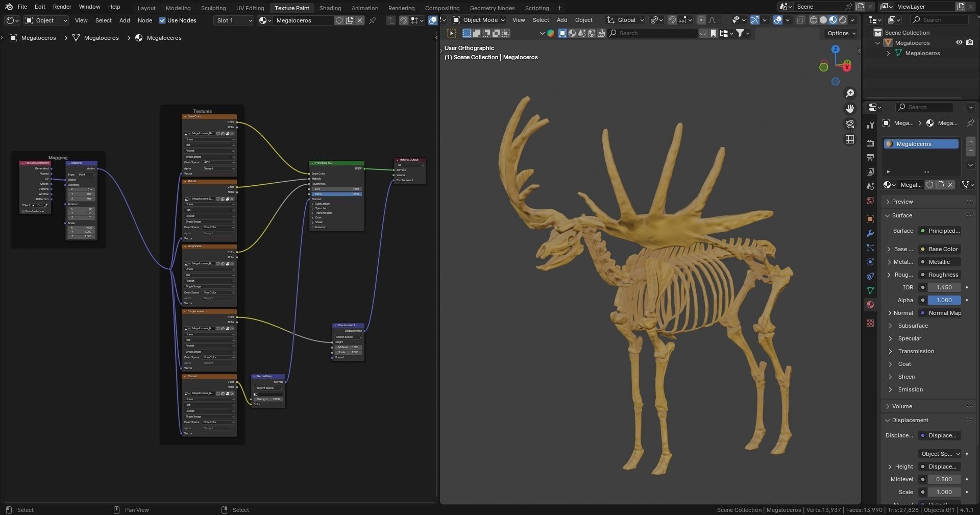Select the Megaloceros material slot in list

pos(921,144)
